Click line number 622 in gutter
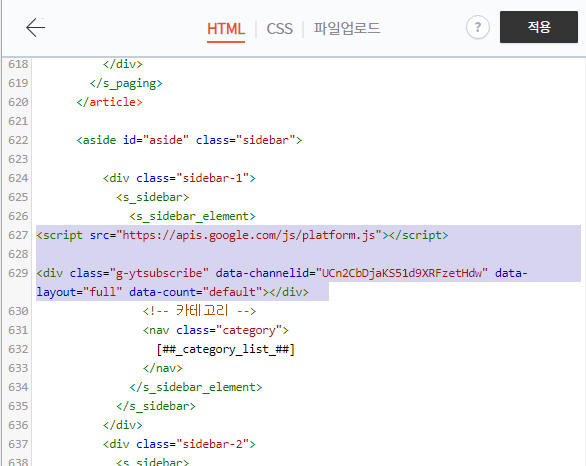The height and width of the screenshot is (466, 586). [18, 140]
